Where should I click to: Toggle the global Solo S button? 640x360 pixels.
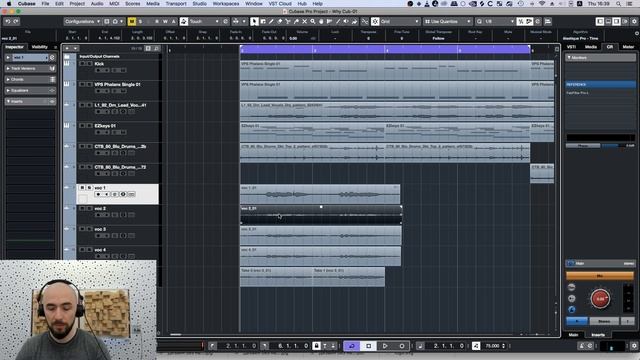140,21
